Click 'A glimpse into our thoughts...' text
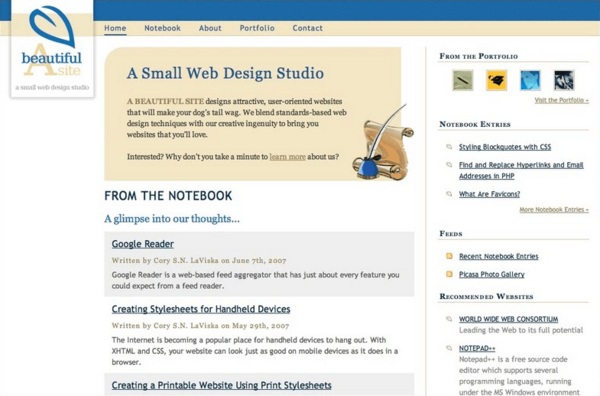 172,219
